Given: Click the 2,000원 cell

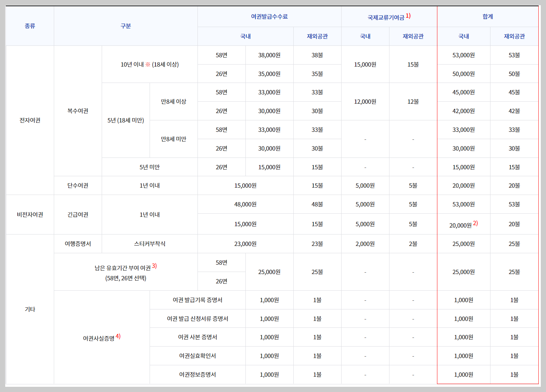Looking at the screenshot, I should tap(365, 244).
